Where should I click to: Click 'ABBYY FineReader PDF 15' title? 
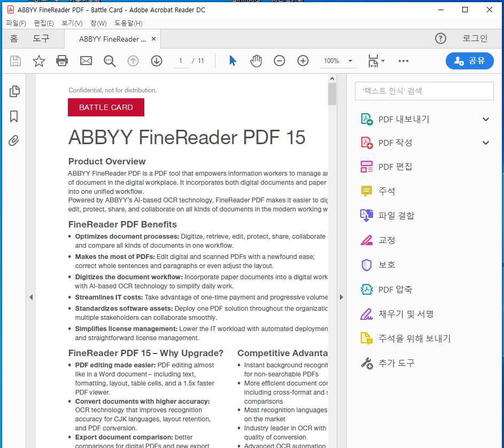pyautogui.click(x=187, y=137)
